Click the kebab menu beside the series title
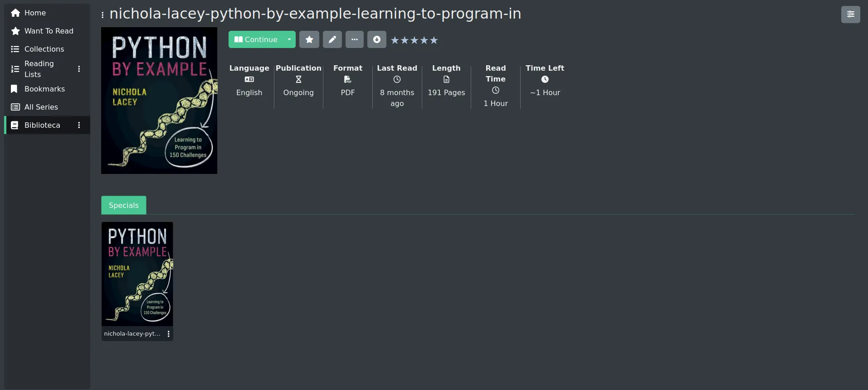The width and height of the screenshot is (868, 390). point(102,15)
